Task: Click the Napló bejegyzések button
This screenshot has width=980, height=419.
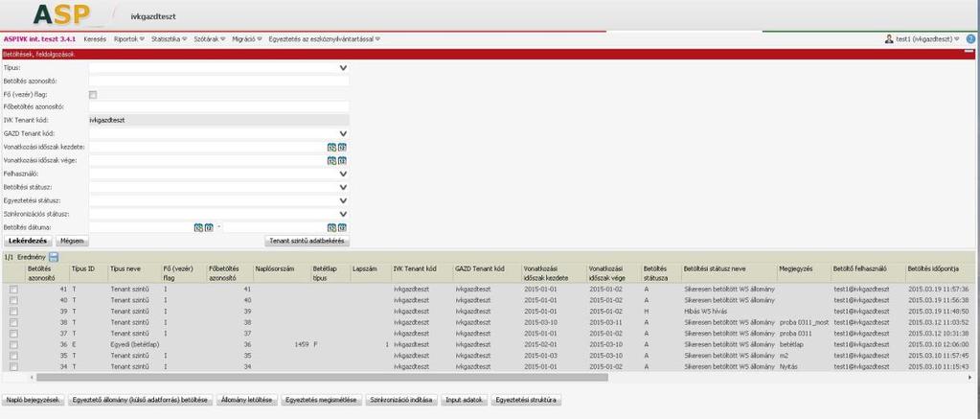Action: (34, 400)
